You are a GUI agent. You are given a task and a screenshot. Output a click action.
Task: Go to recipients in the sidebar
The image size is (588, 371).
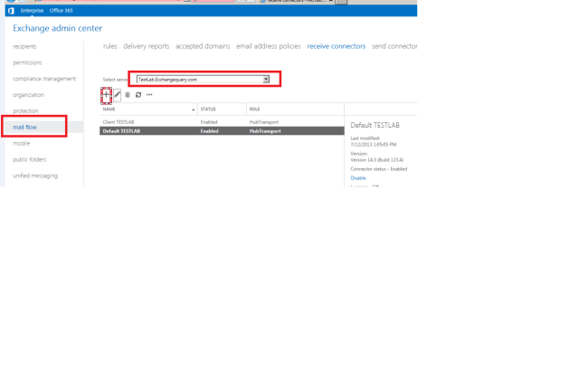pyautogui.click(x=24, y=46)
